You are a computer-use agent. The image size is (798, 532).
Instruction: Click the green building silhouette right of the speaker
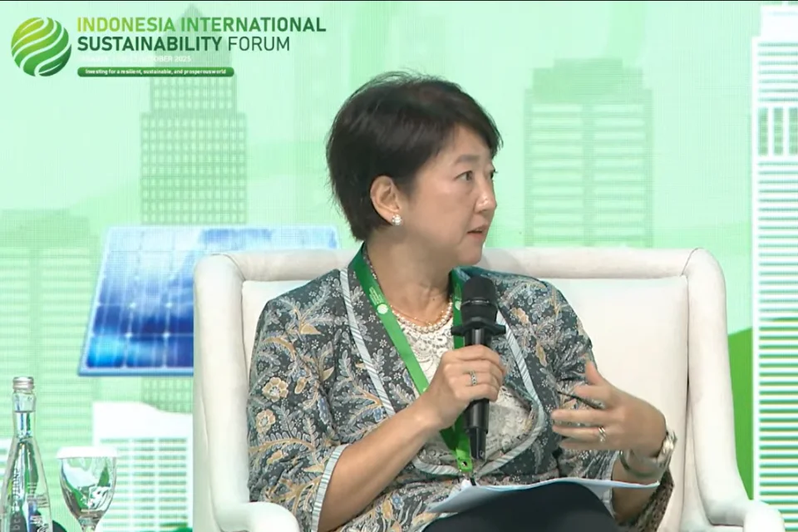tap(588, 158)
